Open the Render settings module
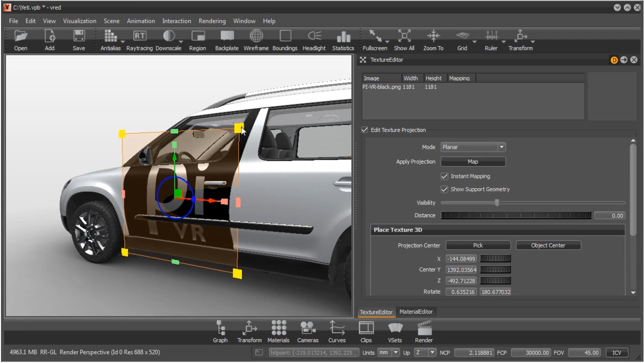Screen dimensions: 644x363 [x=424, y=328]
